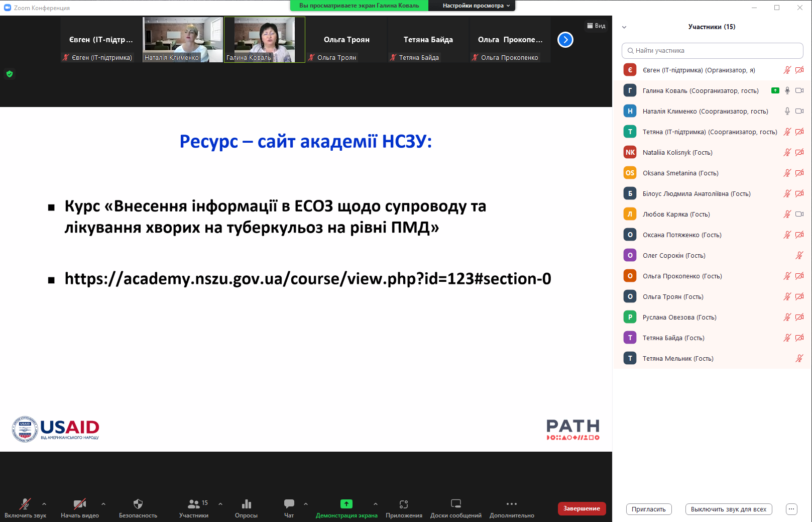This screenshot has width=812, height=522.
Task: Click the Пригласить invite button
Action: 648,509
